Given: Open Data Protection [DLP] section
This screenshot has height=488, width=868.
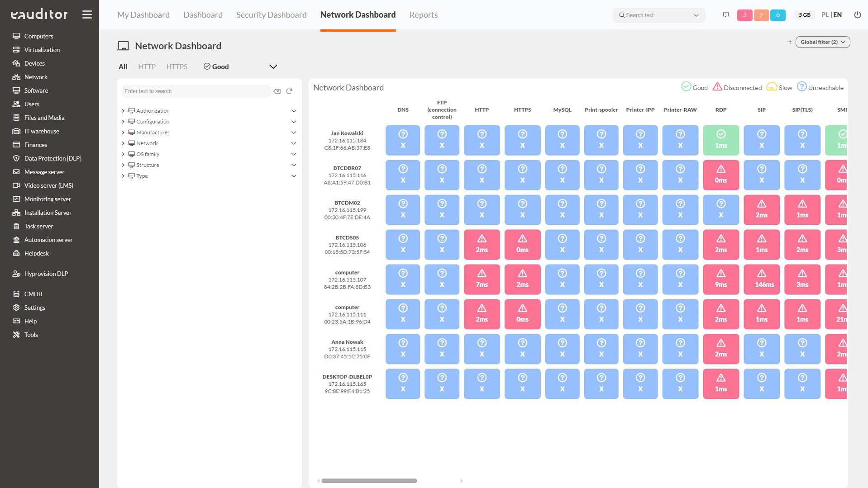Looking at the screenshot, I should point(52,158).
